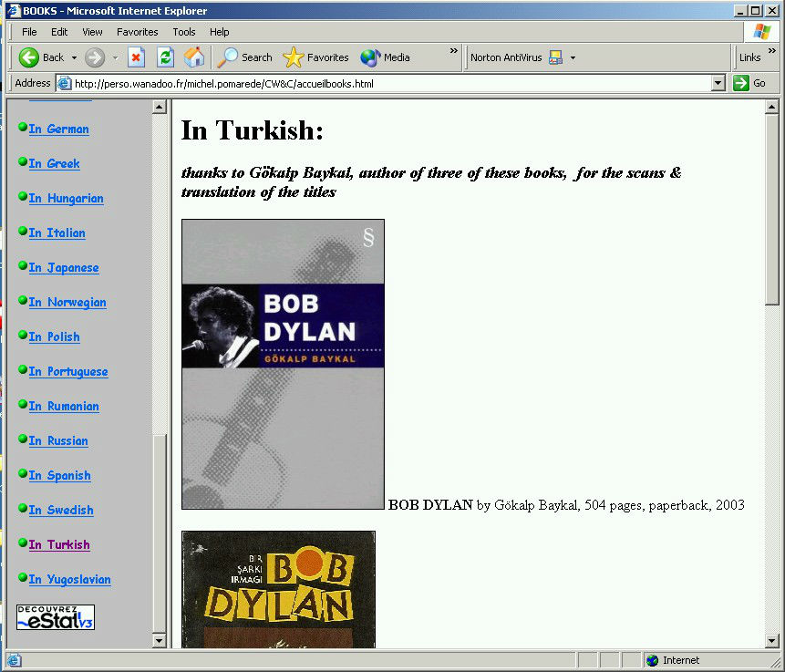
Task: Click the Forward arrow icon
Action: (x=94, y=57)
